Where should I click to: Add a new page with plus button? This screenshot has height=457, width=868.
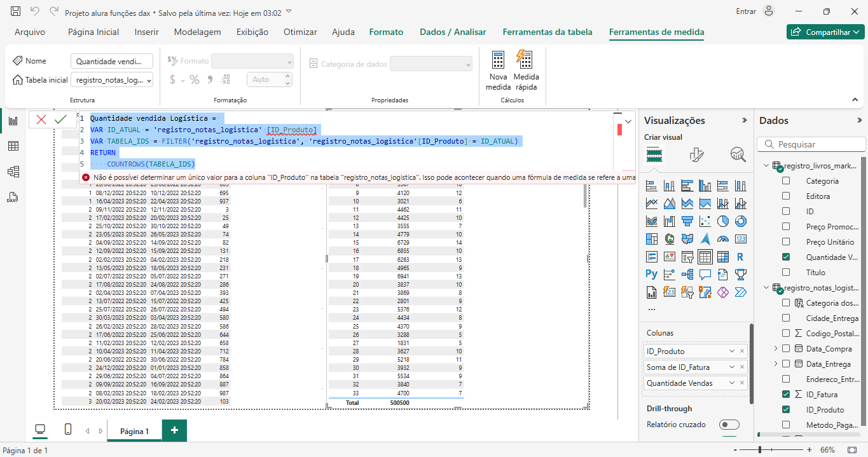click(x=174, y=430)
